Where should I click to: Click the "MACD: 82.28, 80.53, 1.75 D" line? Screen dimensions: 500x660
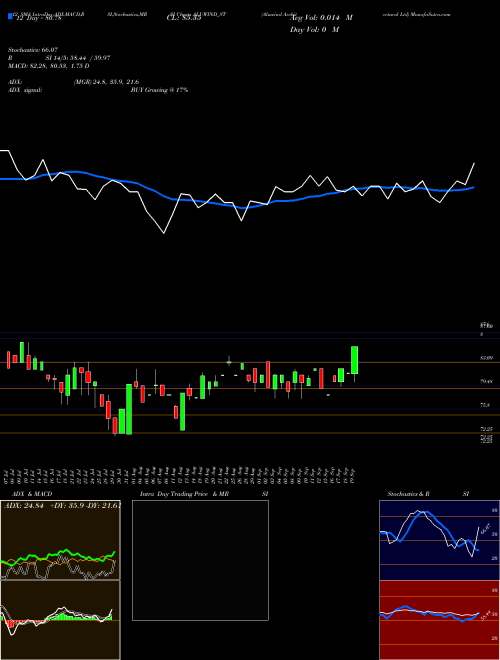49,66
